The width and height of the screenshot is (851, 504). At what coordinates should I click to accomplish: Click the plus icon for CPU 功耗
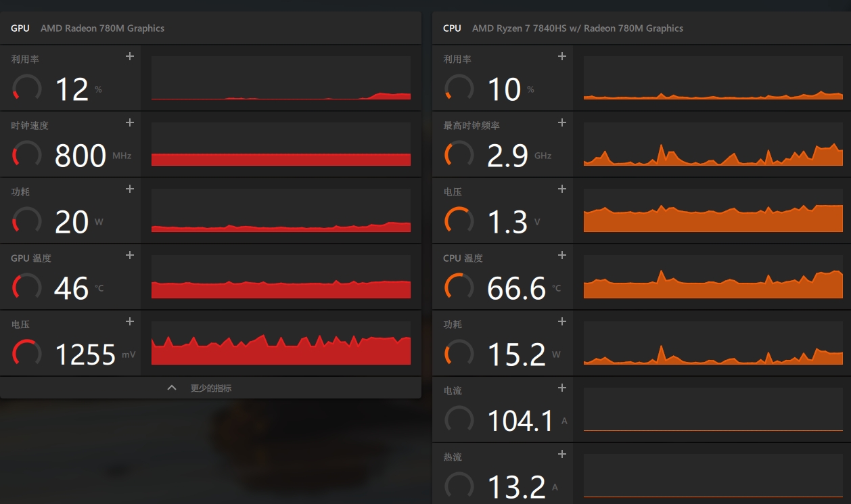(x=561, y=322)
